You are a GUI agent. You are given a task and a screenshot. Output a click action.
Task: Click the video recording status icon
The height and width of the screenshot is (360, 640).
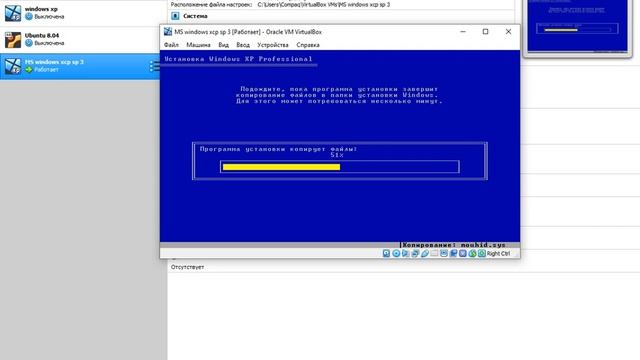(453, 253)
